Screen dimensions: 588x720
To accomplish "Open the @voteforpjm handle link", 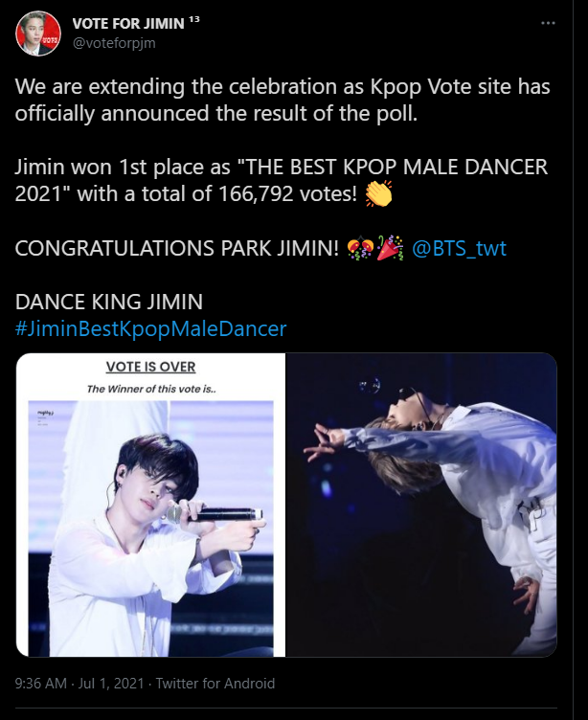I will (114, 43).
